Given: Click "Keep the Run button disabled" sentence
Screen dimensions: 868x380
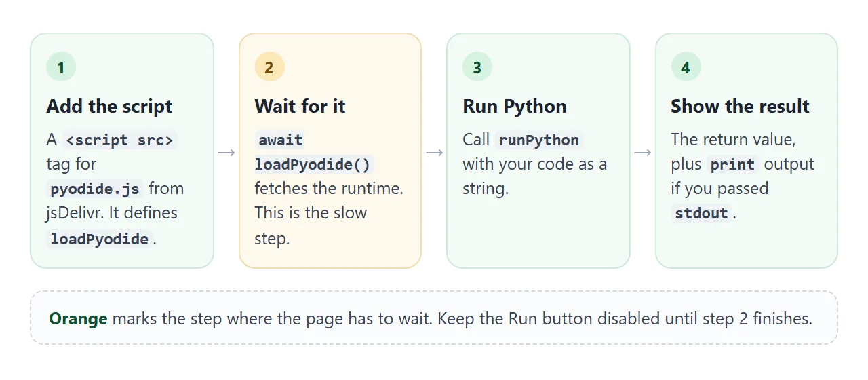Looking at the screenshot, I should pyautogui.click(x=625, y=319).
